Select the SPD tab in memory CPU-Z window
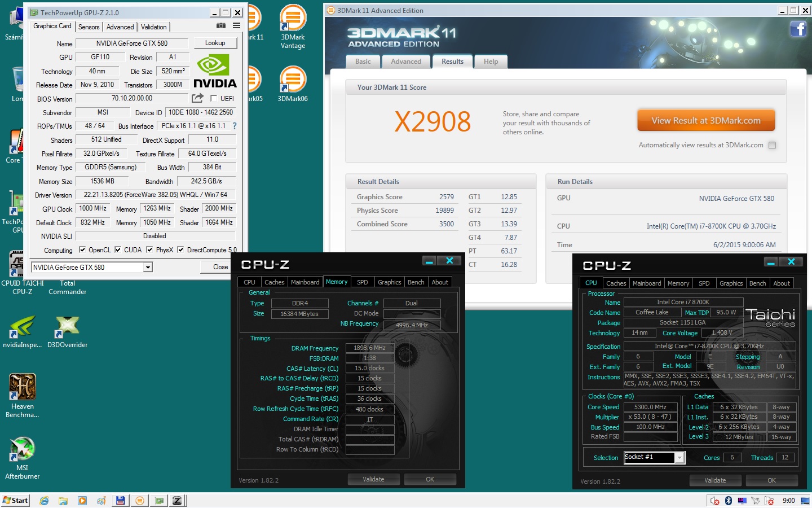The height and width of the screenshot is (508, 812). pyautogui.click(x=363, y=282)
